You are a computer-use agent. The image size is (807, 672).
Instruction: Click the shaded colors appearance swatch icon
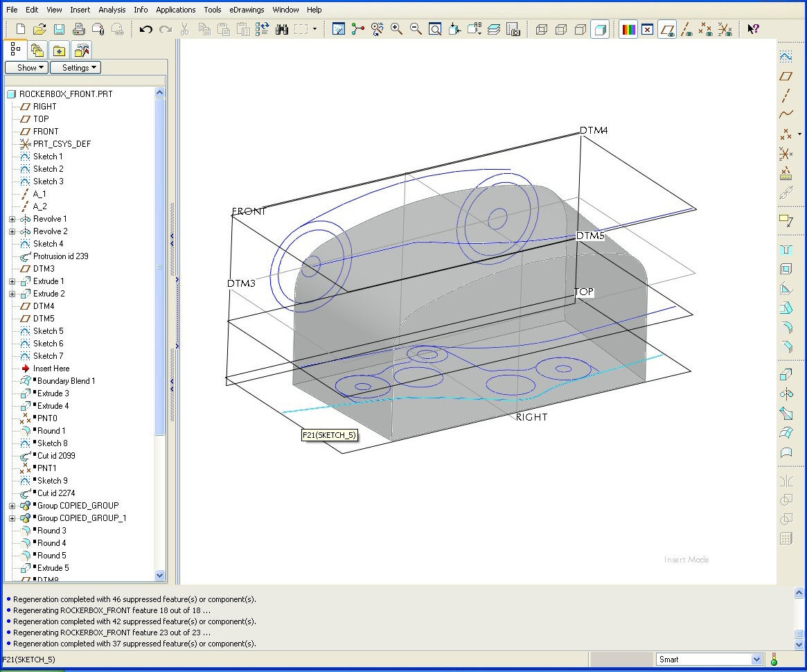(x=628, y=29)
